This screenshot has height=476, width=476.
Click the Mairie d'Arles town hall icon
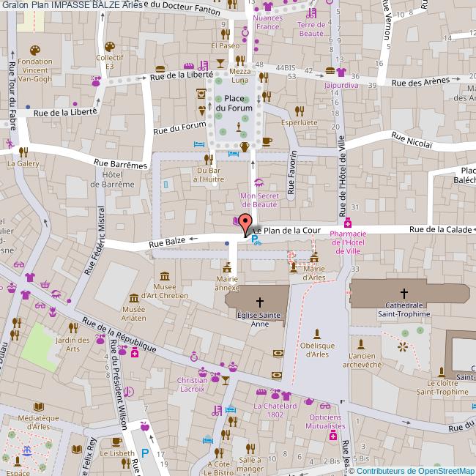pos(314,257)
